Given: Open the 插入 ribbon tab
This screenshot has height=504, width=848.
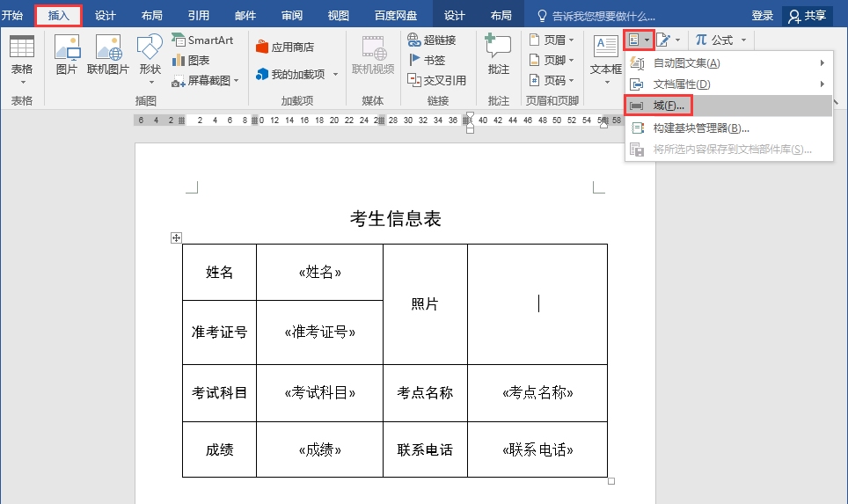Looking at the screenshot, I should pyautogui.click(x=58, y=15).
